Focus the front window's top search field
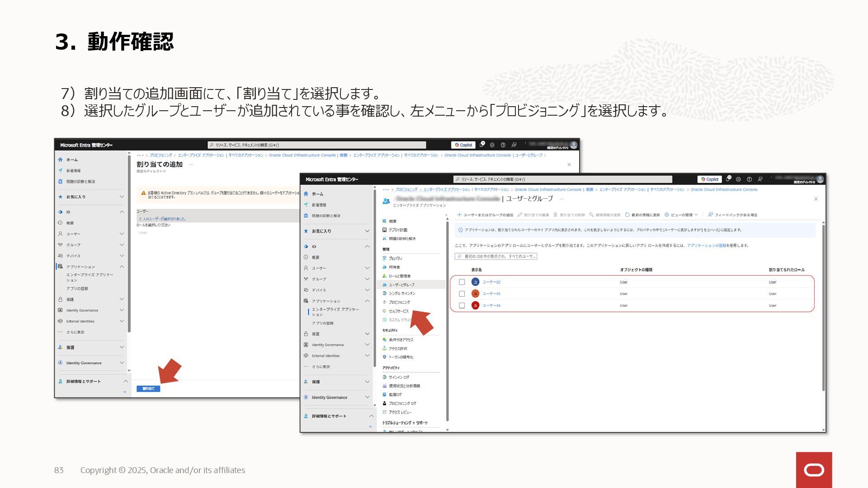 (x=563, y=179)
